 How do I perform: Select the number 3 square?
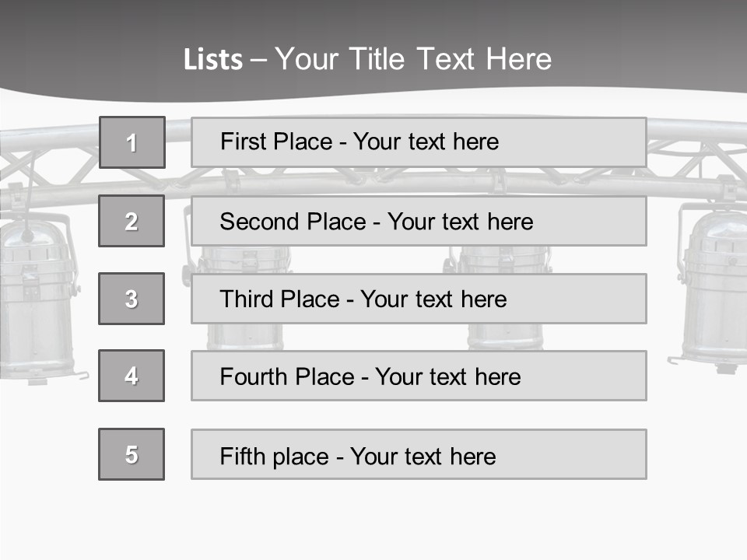point(132,299)
